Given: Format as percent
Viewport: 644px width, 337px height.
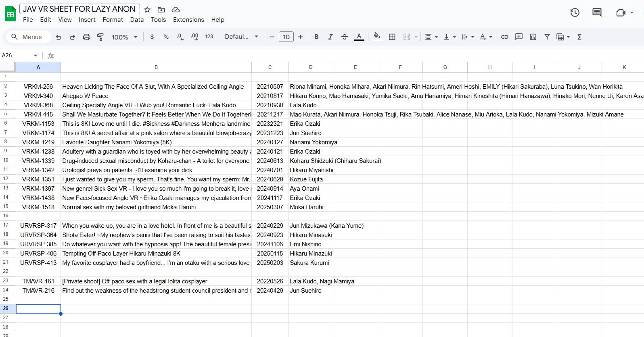Looking at the screenshot, I should tap(166, 37).
